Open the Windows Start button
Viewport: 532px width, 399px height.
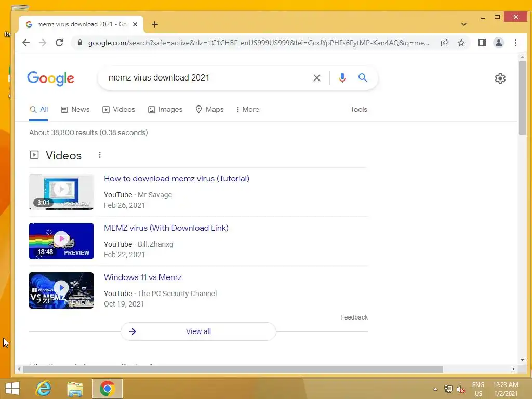click(12, 389)
